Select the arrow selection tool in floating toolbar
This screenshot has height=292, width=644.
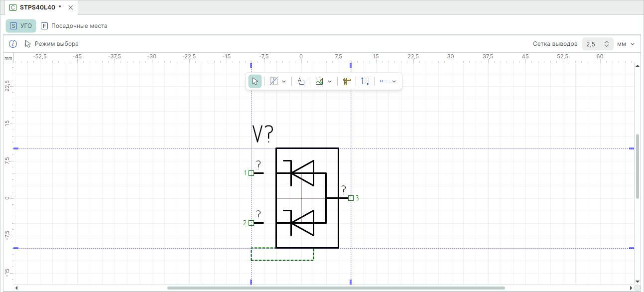click(x=255, y=81)
